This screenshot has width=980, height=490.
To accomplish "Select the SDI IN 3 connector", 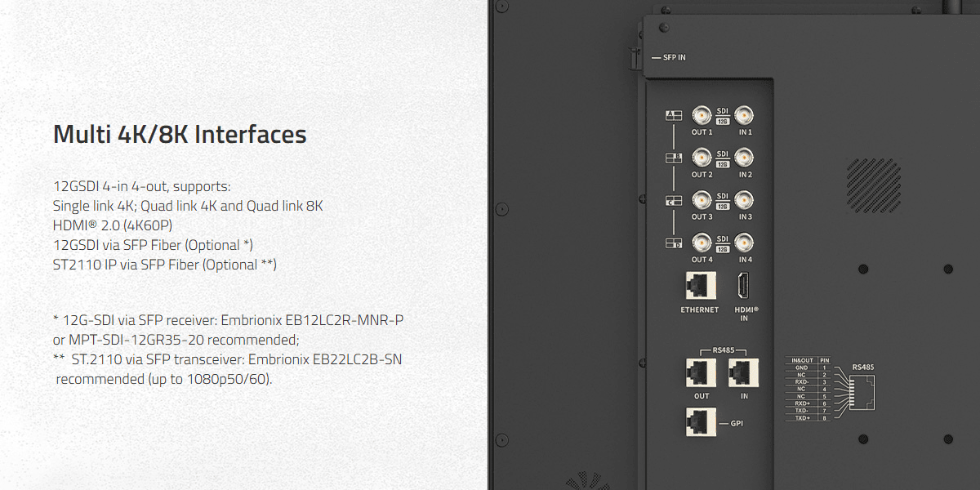I will tap(744, 199).
